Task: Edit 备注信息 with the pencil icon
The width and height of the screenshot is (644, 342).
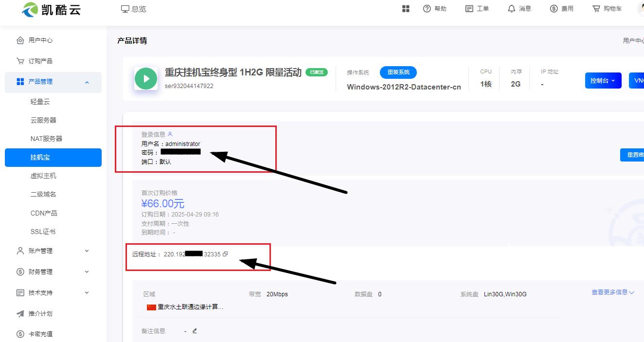Action: click(x=195, y=331)
